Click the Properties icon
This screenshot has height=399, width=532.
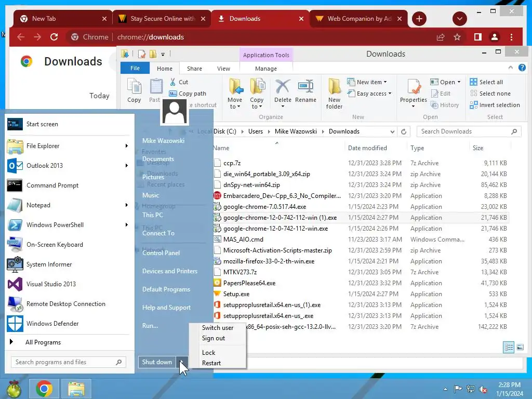(x=414, y=86)
